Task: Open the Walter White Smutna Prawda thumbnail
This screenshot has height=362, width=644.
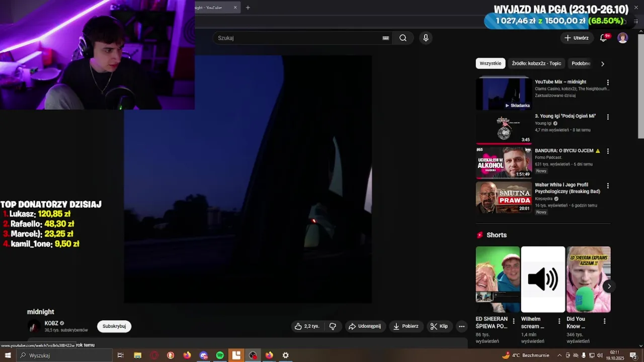Action: (504, 197)
